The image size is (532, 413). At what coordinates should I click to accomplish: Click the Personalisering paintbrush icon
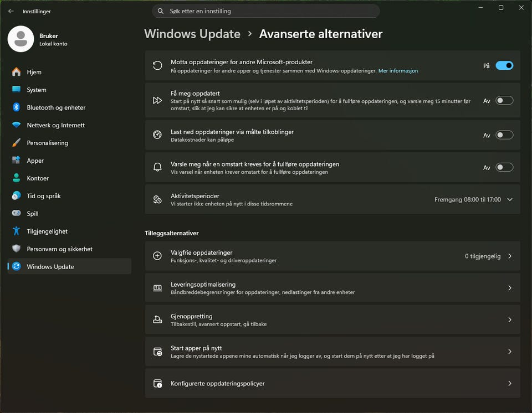[x=16, y=143]
